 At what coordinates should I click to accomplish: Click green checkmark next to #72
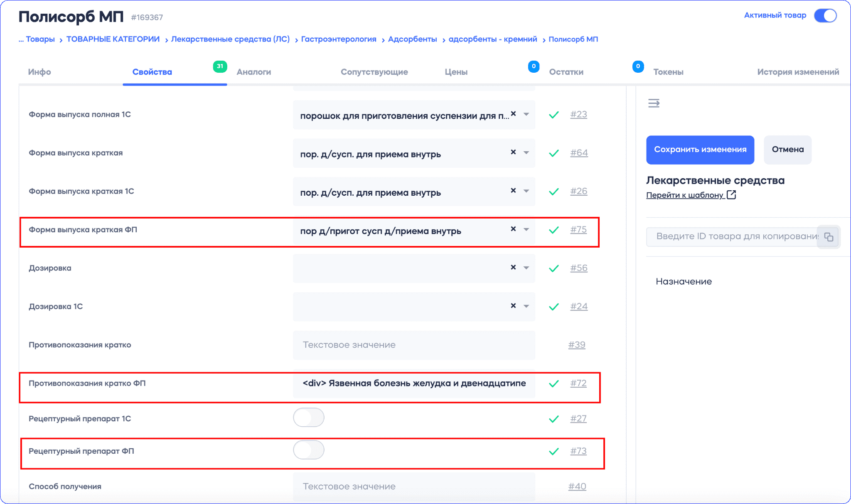[x=553, y=384]
